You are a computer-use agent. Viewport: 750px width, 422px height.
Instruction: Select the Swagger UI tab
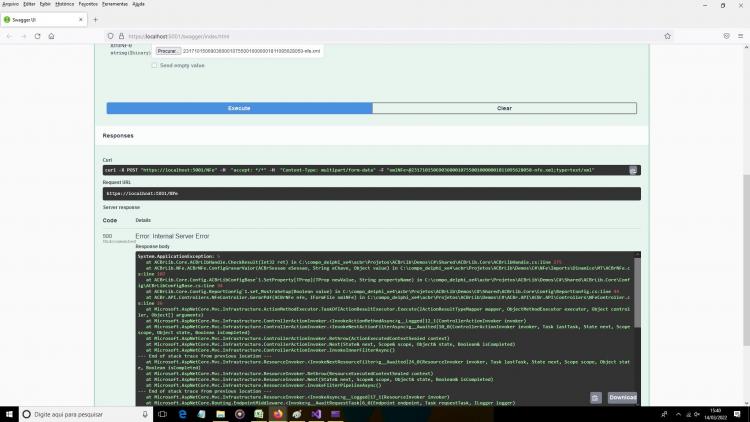(x=44, y=20)
